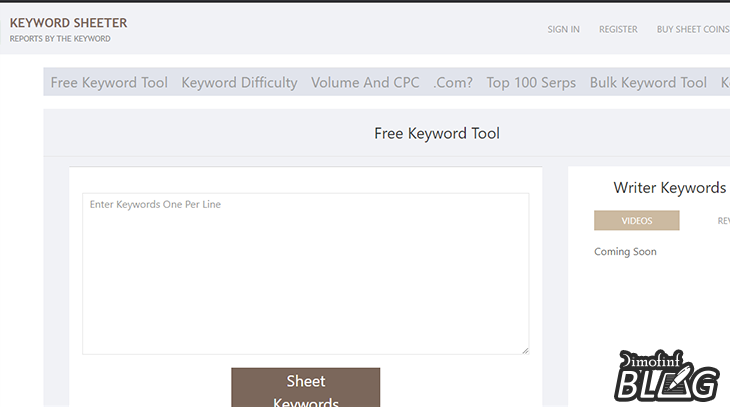This screenshot has width=730, height=407.
Task: Select the Free Keyword Tool menu item
Action: [x=109, y=82]
